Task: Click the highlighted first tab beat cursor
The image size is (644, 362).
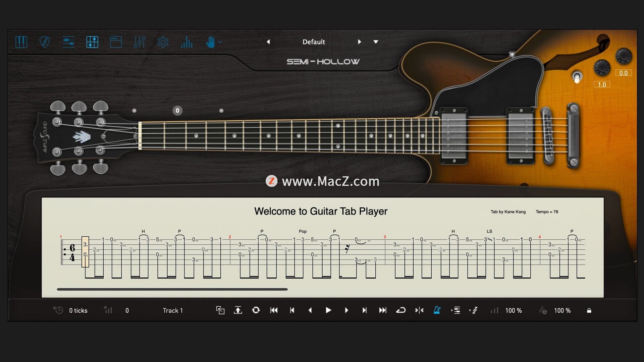Action: pyautogui.click(x=85, y=252)
